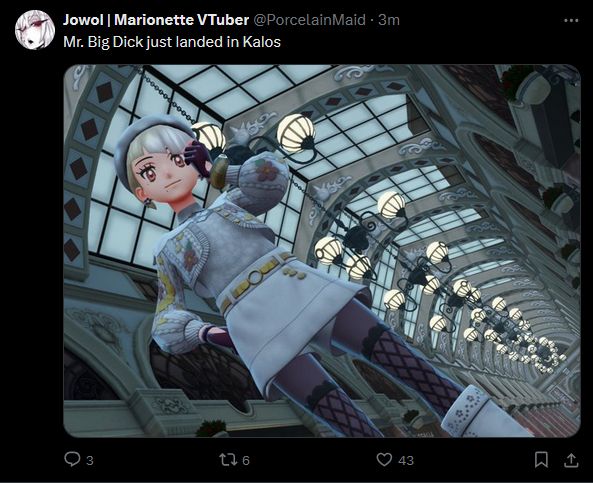Click the post text about landing in Kalos
Viewport: 593px width, 483px height.
172,42
